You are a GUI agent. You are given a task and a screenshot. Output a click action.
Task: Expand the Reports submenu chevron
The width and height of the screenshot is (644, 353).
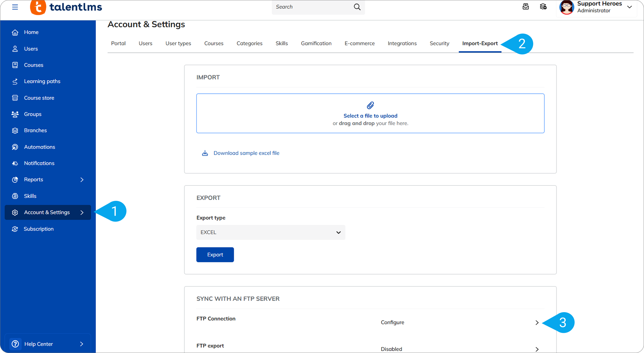[x=82, y=180]
